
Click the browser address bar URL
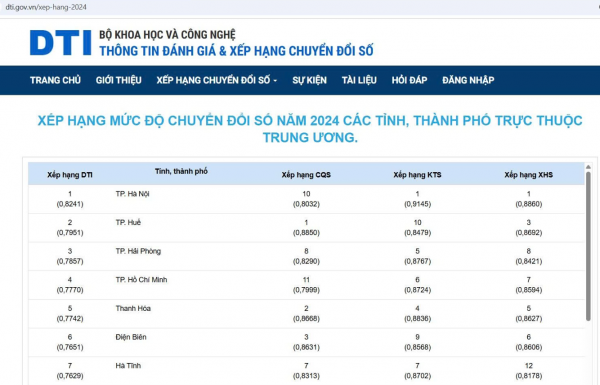(46, 7)
